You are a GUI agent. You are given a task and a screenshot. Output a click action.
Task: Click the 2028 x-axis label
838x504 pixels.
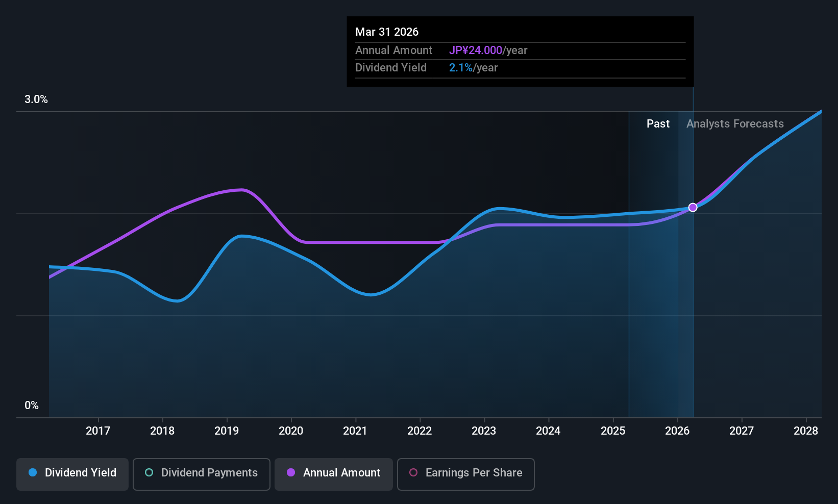[x=806, y=431]
